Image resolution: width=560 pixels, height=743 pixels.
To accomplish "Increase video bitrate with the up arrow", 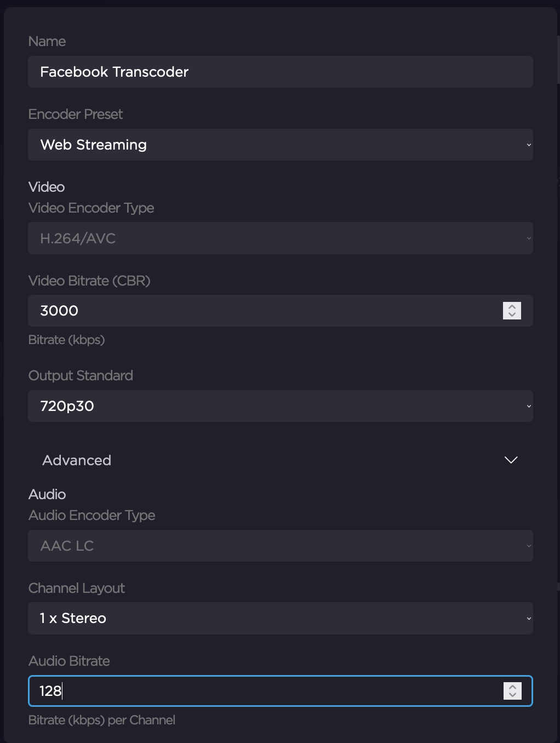I will [x=512, y=307].
